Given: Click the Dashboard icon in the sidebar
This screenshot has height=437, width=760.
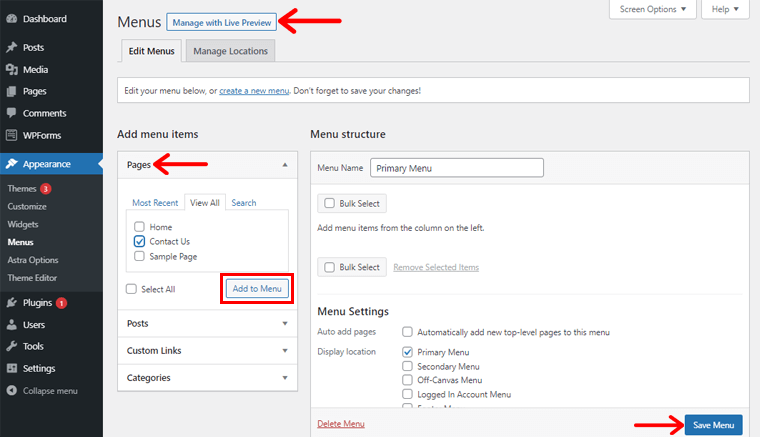Looking at the screenshot, I should 11,19.
